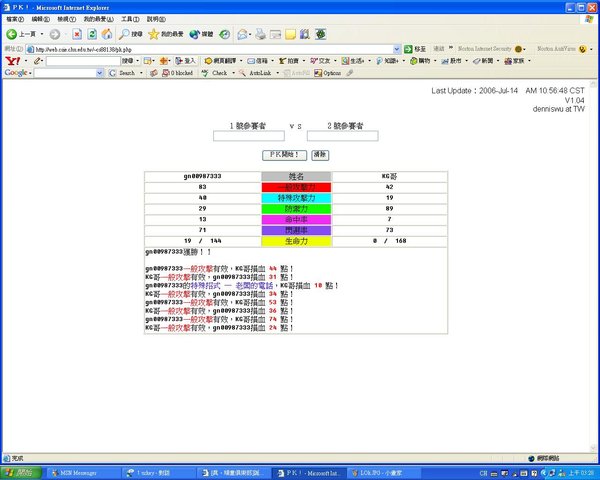Expand the Yahoo search (搜尋) dropdown arrow

(138, 61)
